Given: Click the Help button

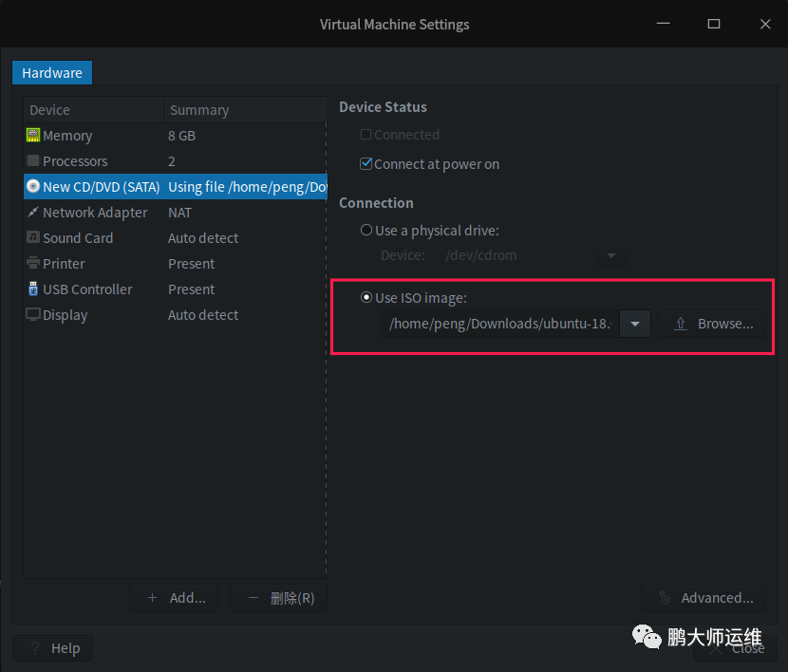Looking at the screenshot, I should coord(53,648).
